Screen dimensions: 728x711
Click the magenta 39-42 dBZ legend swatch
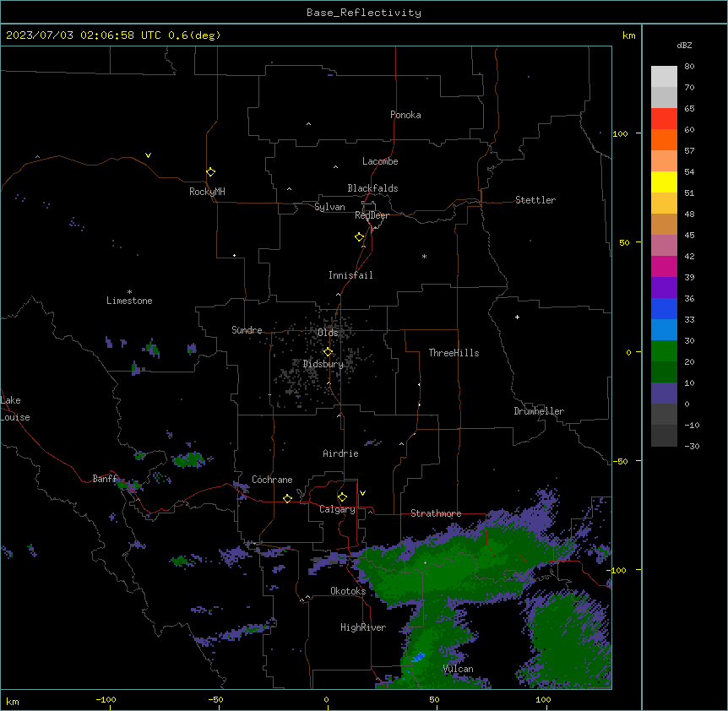pos(664,266)
